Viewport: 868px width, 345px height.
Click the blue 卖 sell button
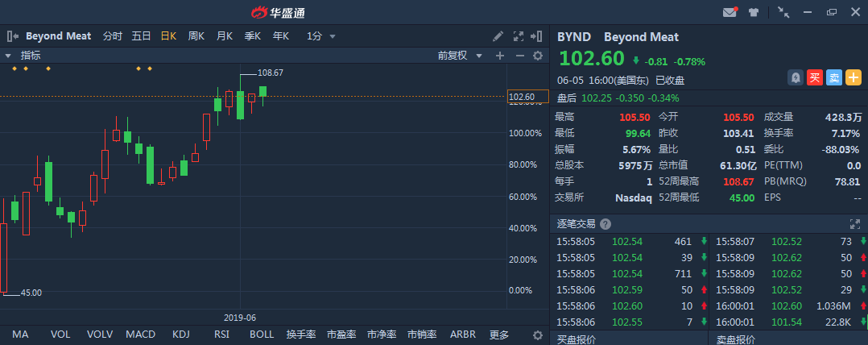pos(833,77)
